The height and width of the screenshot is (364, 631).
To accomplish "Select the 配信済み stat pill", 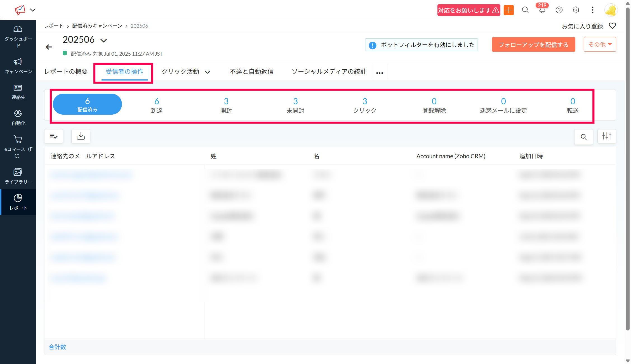I will coord(87,104).
